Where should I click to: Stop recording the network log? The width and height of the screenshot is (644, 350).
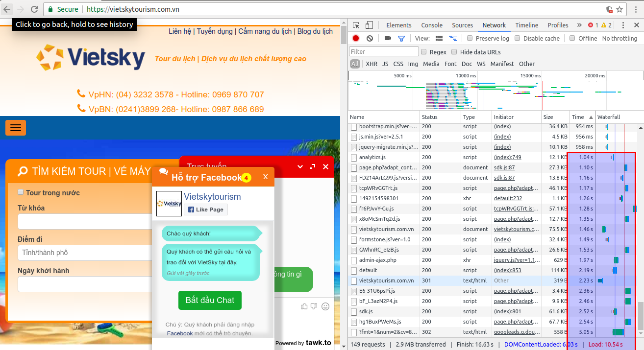(356, 38)
